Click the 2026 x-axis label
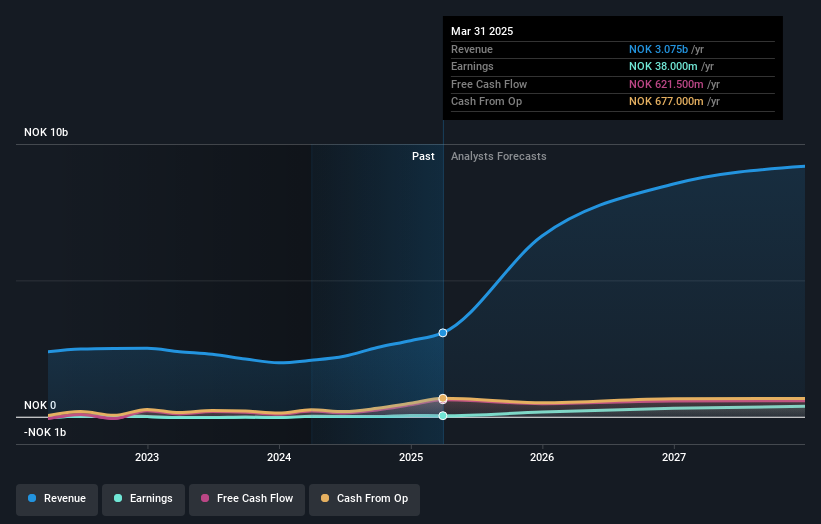 click(x=542, y=457)
